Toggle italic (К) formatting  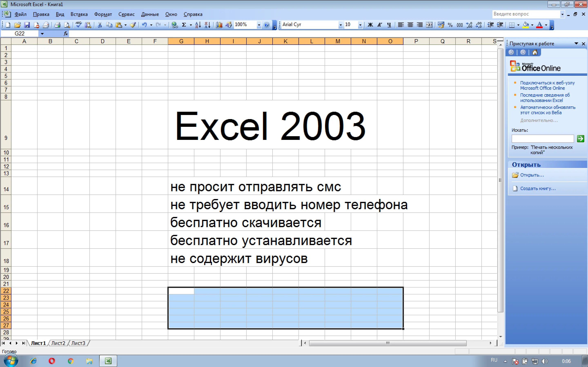(x=380, y=25)
